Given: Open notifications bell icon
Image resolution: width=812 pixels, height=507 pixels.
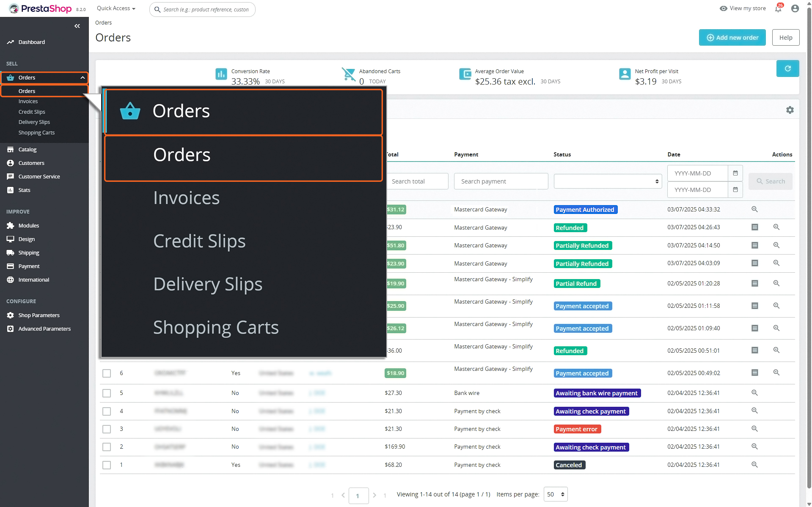Looking at the screenshot, I should 778,8.
